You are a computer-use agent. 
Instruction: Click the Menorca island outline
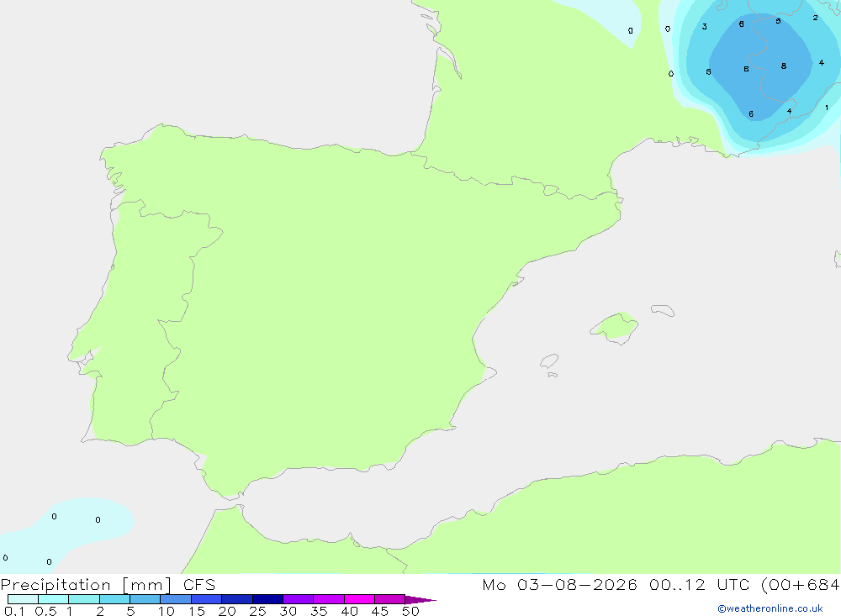[663, 310]
